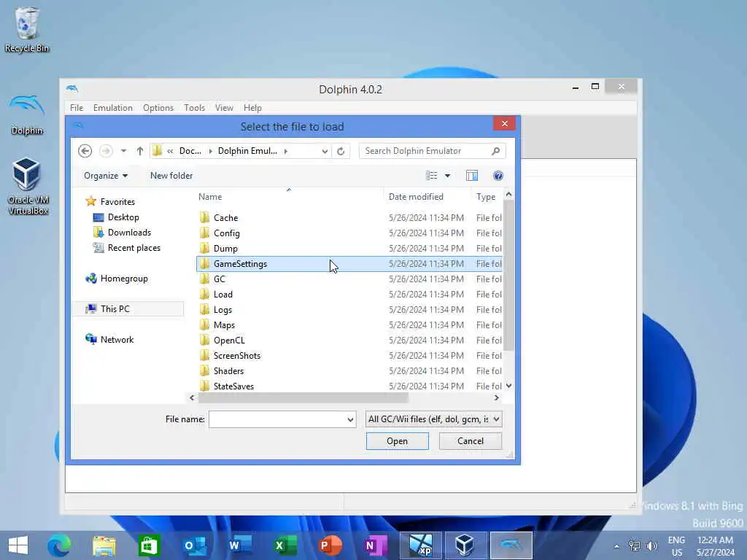This screenshot has height=560, width=747.
Task: Click the volume icon in system tray
Action: pos(651,545)
